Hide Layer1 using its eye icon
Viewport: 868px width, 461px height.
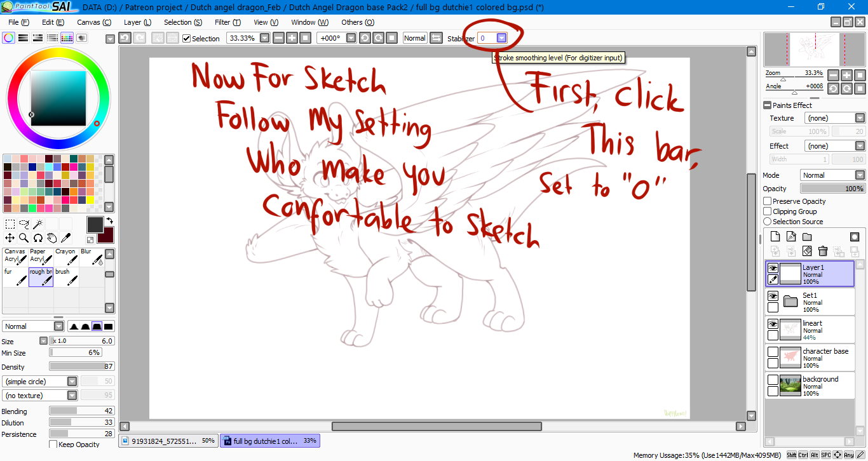pos(773,269)
